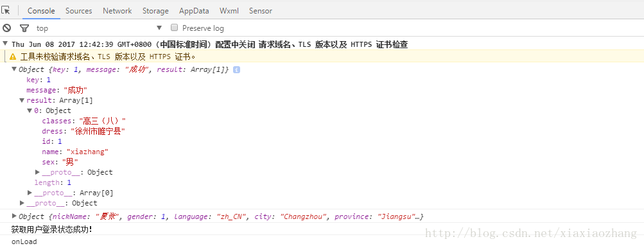
Task: Expand the __proto__: Object under sex
Action: coord(37,172)
